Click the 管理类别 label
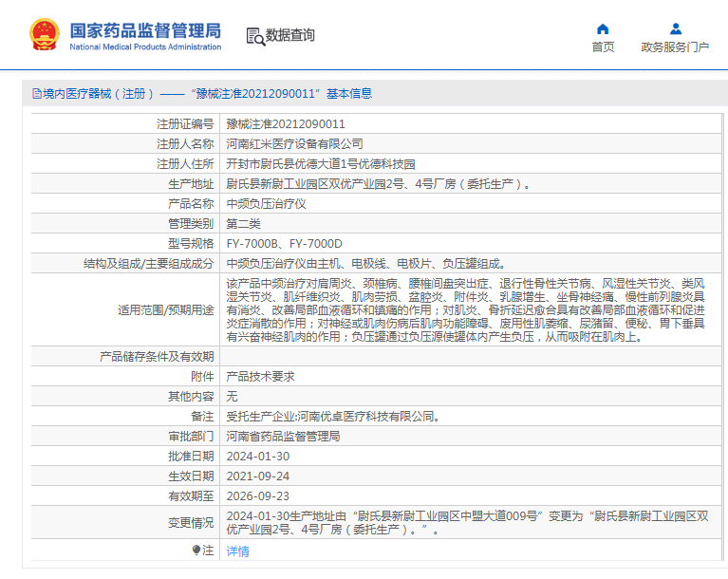The width and height of the screenshot is (728, 579). pos(191,224)
